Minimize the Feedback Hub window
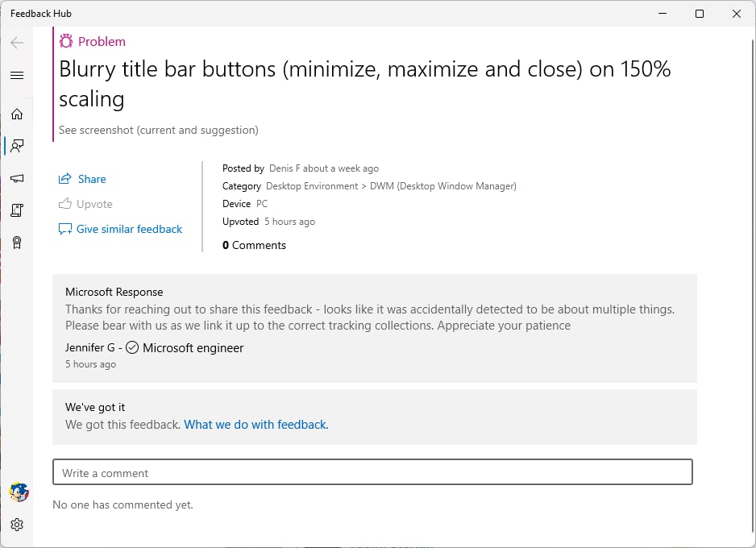 click(663, 14)
